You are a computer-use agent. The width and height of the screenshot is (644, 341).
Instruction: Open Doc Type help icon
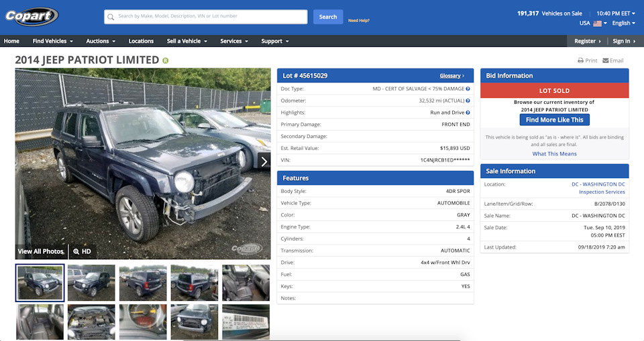pos(468,88)
